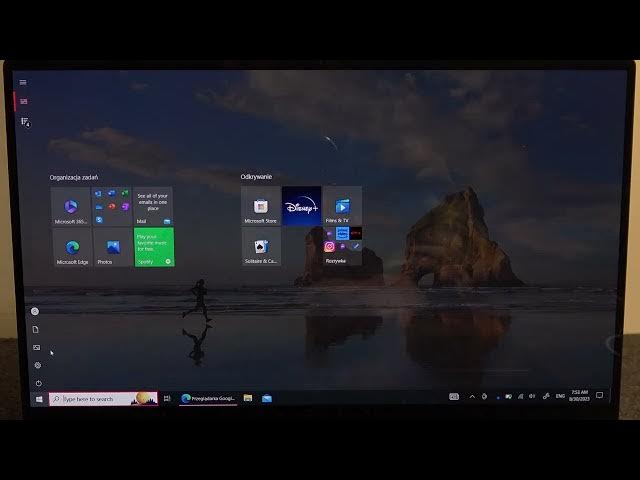Show hidden system tray icons chevron
The image size is (640, 480).
click(471, 397)
